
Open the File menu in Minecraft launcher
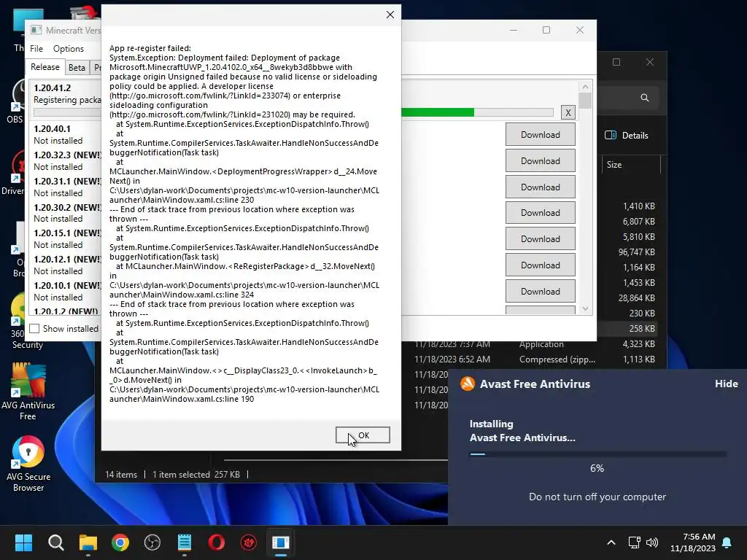[x=36, y=49]
